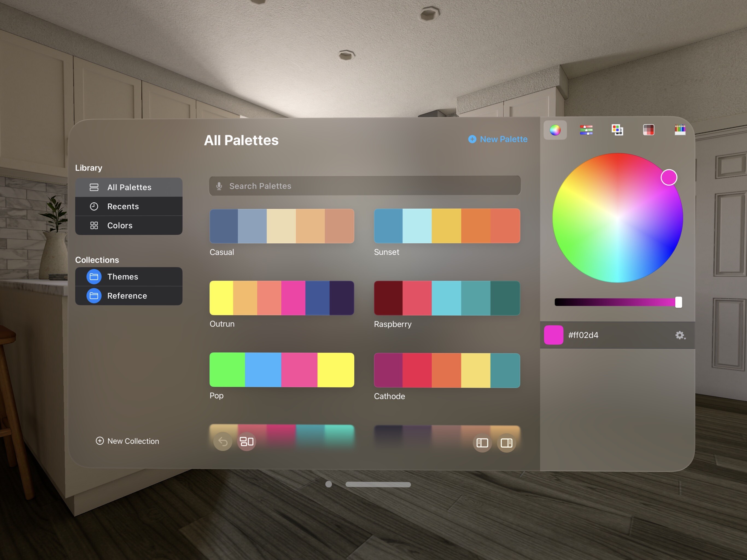Click the undo arrow button
Viewport: 747px width, 560px height.
[223, 441]
